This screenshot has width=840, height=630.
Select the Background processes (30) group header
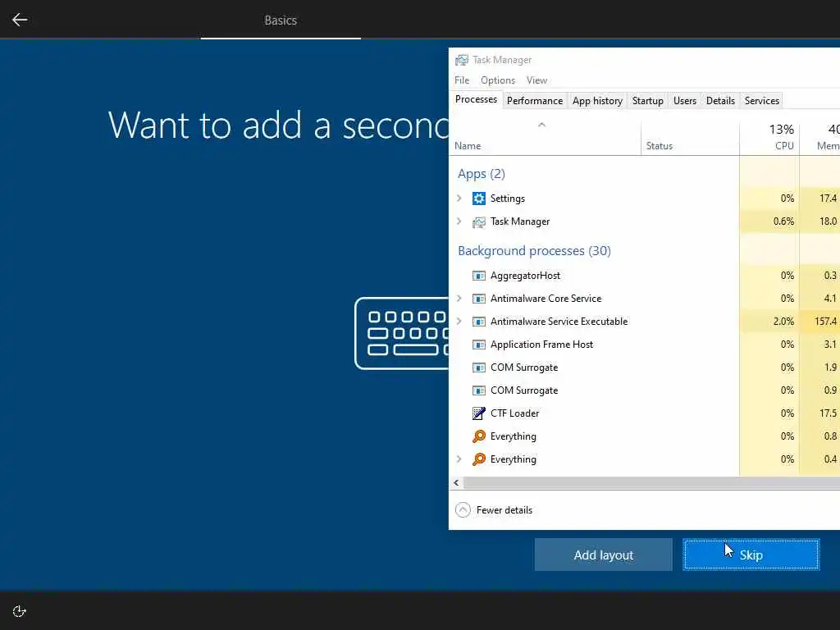[534, 251]
